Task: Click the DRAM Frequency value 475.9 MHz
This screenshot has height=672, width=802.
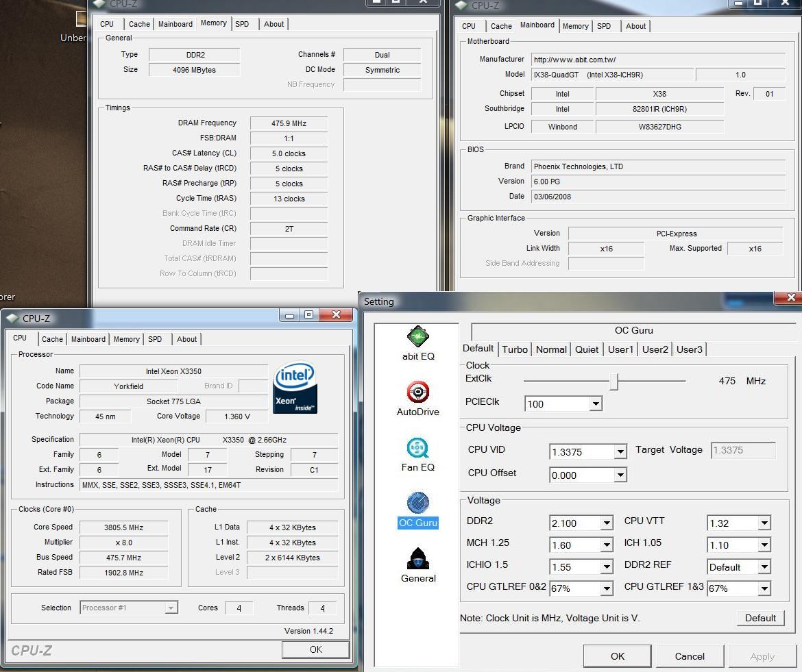Action: point(289,123)
